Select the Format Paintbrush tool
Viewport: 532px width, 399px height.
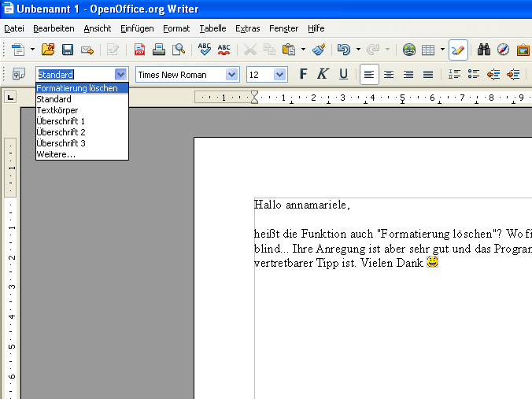pos(319,50)
